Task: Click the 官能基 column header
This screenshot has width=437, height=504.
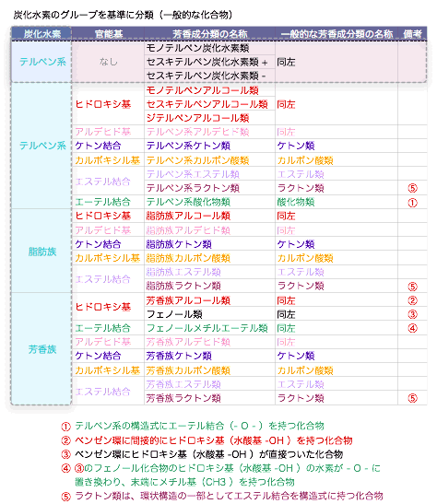Action: 108,33
